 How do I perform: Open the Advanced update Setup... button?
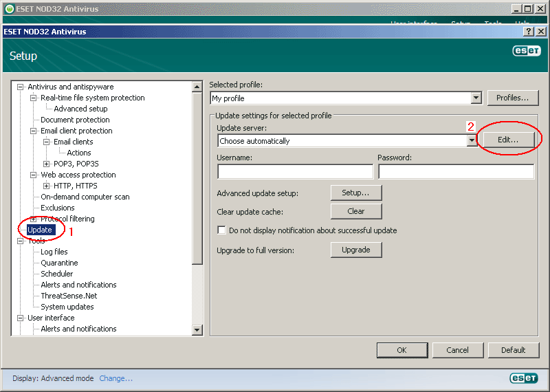[x=356, y=193]
